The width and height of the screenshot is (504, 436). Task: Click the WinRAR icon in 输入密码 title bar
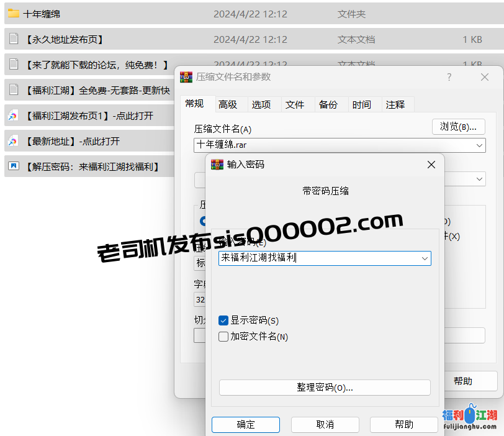[x=217, y=165]
